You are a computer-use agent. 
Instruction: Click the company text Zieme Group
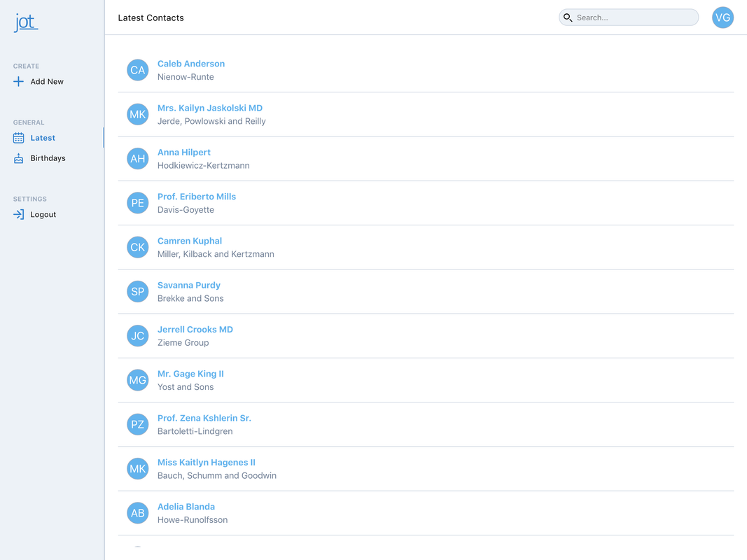[x=183, y=343]
